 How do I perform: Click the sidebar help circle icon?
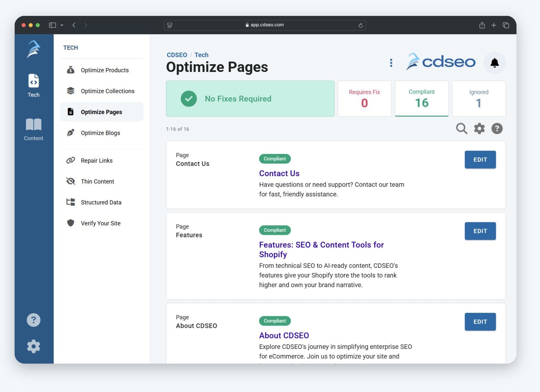pyautogui.click(x=34, y=320)
